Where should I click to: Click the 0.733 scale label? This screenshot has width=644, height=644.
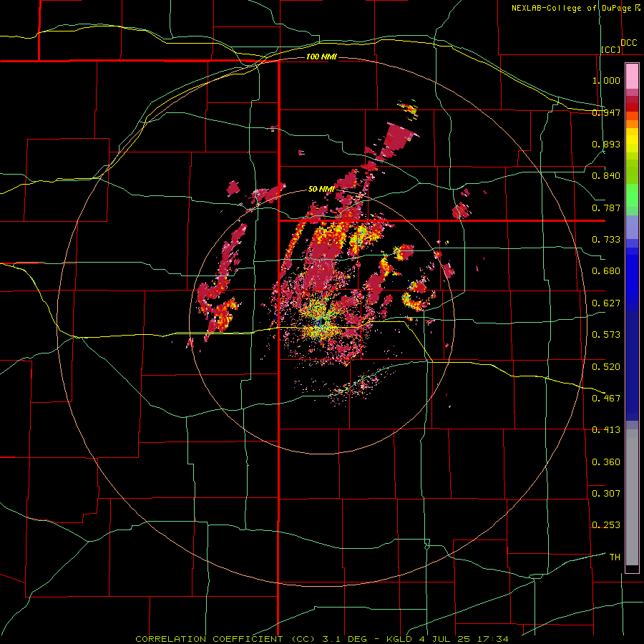point(606,239)
